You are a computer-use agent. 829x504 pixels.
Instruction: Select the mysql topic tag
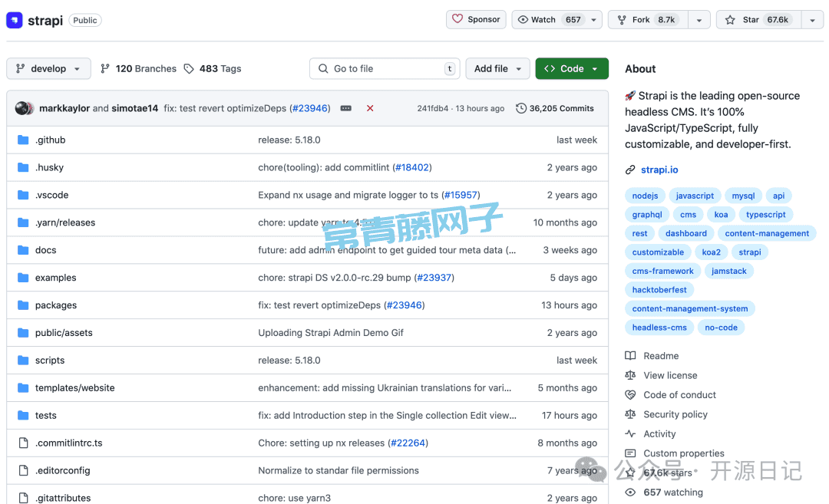(743, 196)
